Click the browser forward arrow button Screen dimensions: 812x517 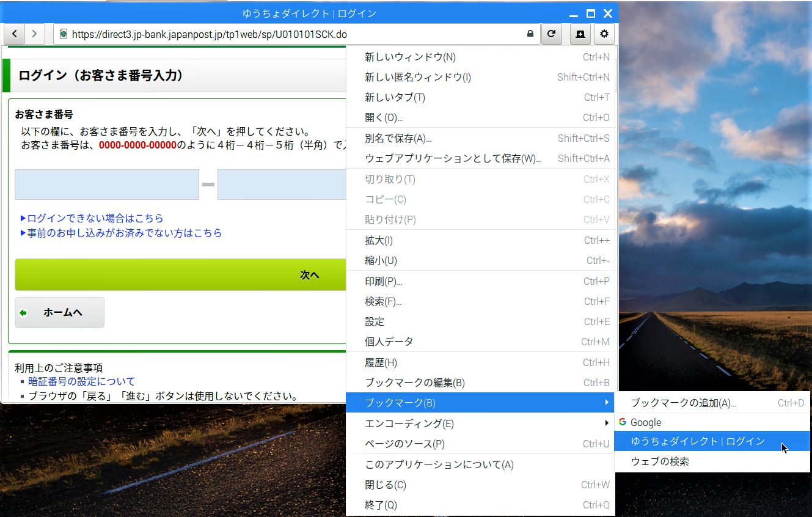[34, 34]
